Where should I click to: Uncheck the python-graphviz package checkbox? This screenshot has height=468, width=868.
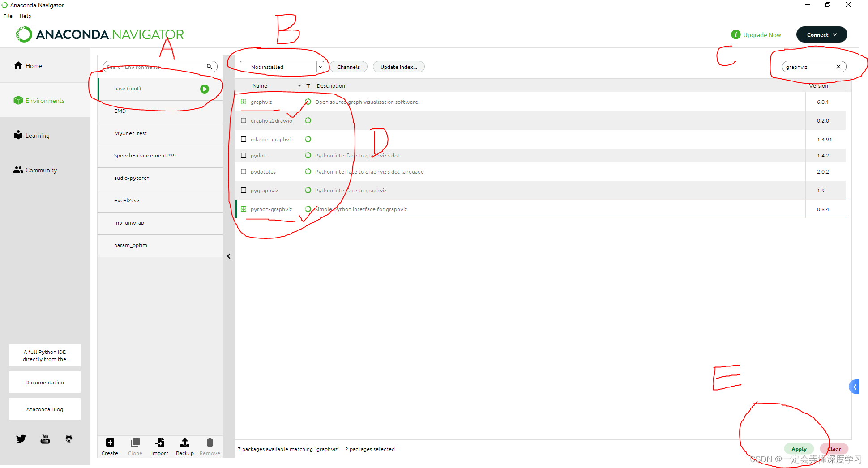pyautogui.click(x=244, y=209)
